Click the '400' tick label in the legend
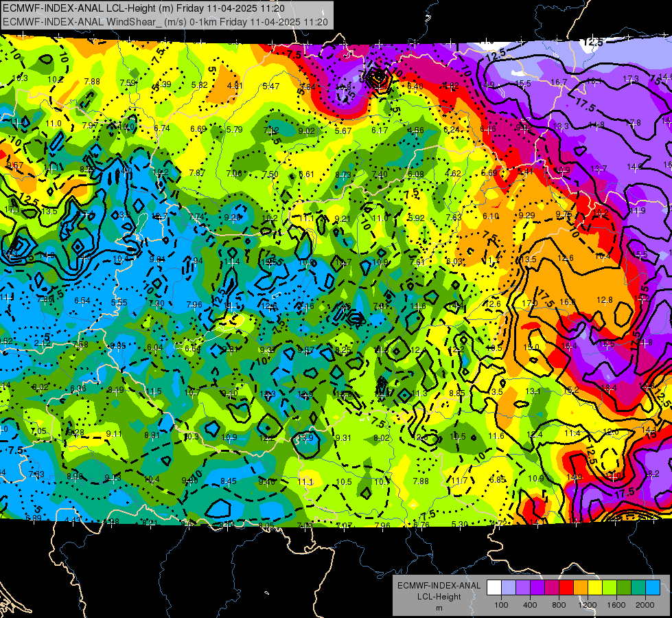The height and width of the screenshot is (618, 672). click(x=530, y=605)
